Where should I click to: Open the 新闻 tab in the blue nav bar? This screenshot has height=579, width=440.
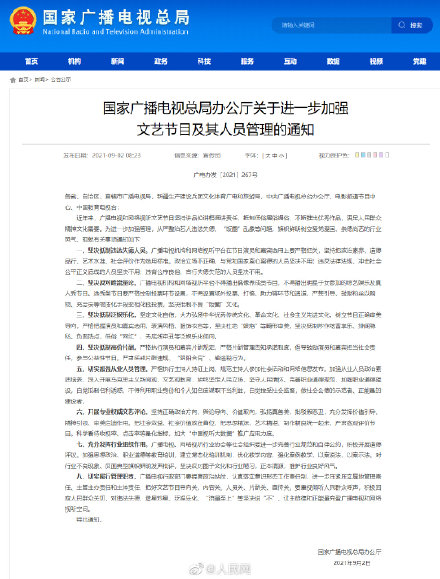[x=117, y=61]
